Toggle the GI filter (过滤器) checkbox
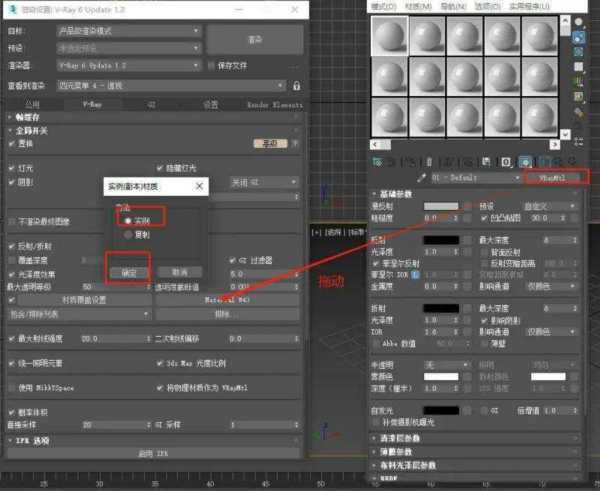 click(x=232, y=260)
